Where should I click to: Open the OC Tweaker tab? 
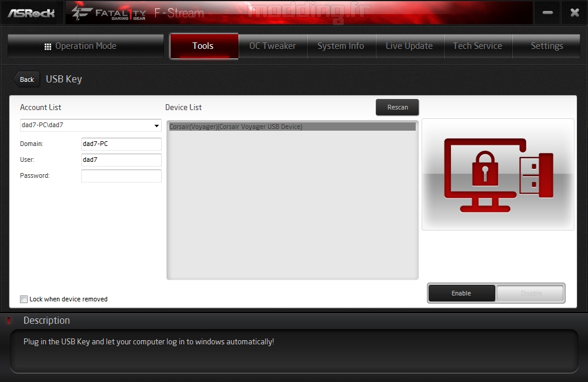coord(273,46)
